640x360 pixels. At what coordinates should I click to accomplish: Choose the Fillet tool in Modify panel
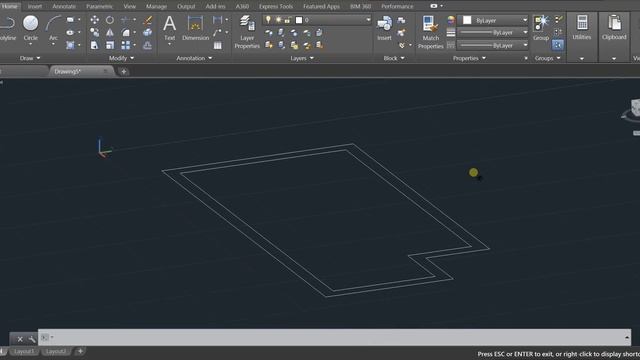pyautogui.click(x=126, y=32)
